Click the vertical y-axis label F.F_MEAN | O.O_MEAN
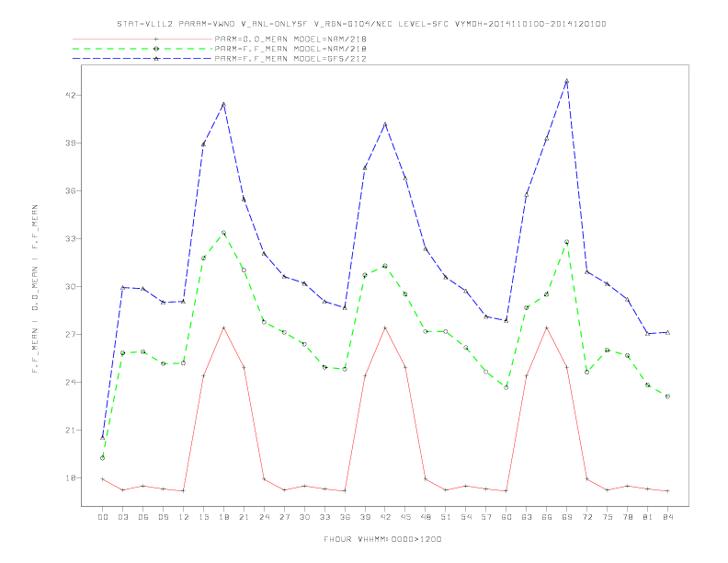728x563 pixels. click(35, 289)
